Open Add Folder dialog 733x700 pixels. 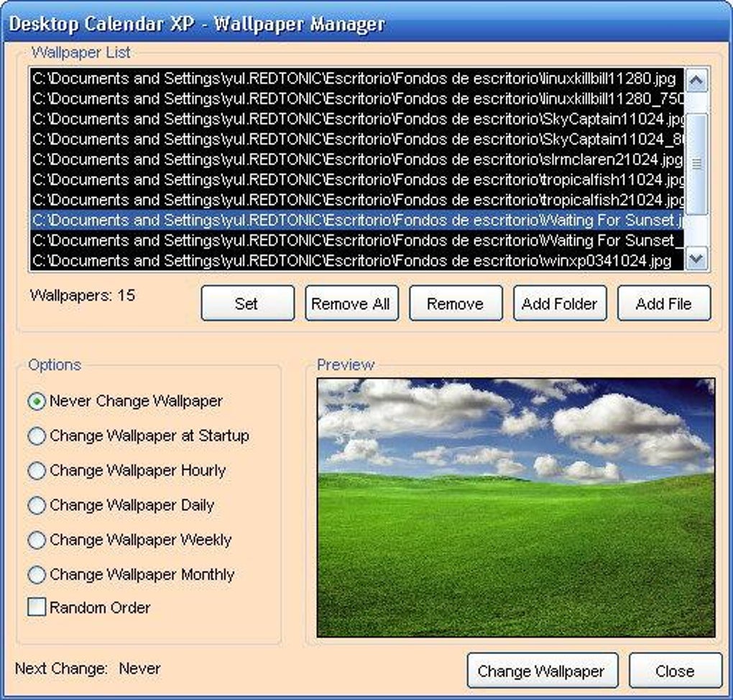pos(560,303)
